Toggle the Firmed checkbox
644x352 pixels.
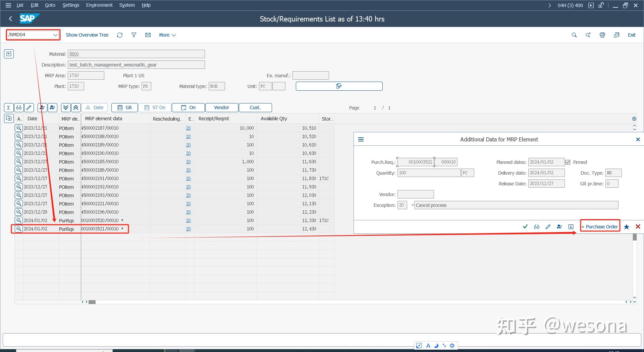(568, 162)
